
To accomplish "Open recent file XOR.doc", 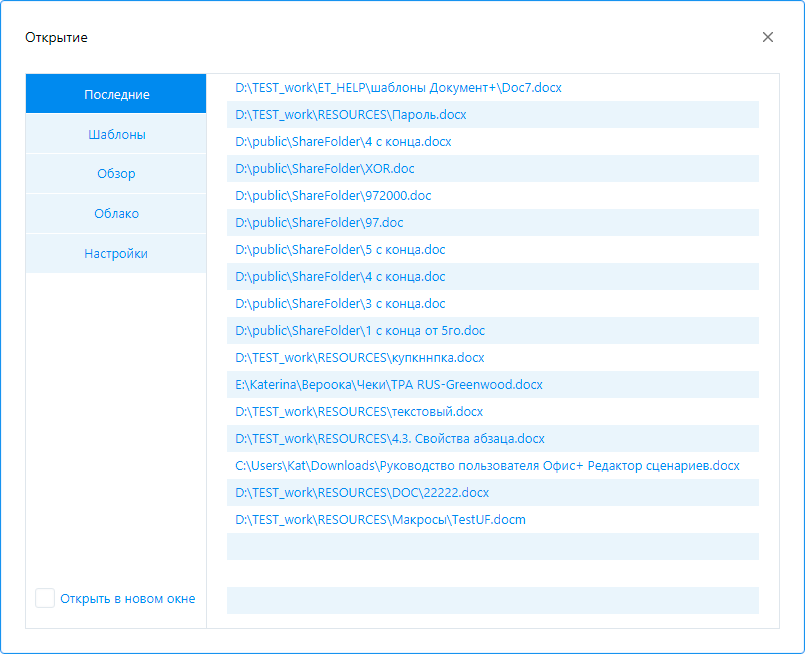I will (x=324, y=169).
